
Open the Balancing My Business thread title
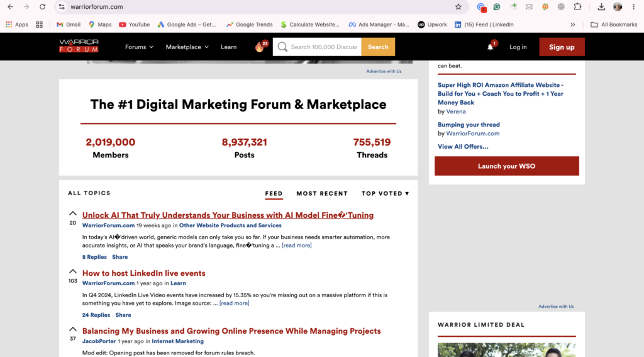tap(231, 331)
